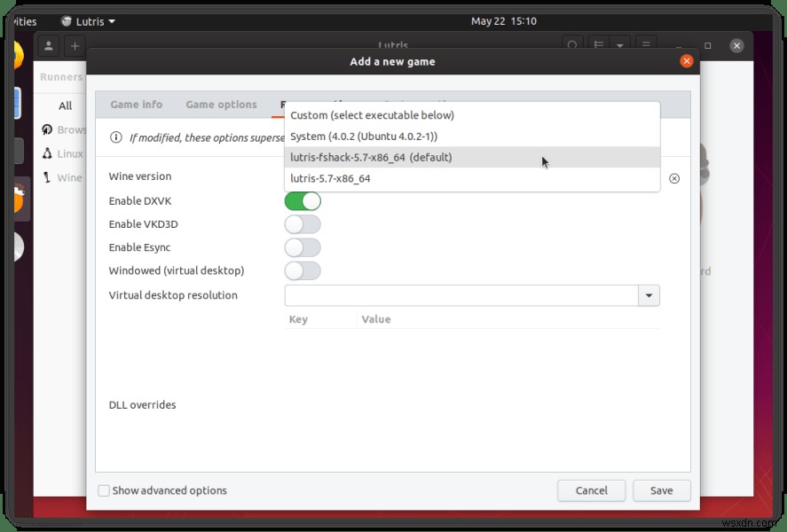Open the Virtual desktop resolution dropdown
Image resolution: width=787 pixels, height=532 pixels.
(x=649, y=295)
